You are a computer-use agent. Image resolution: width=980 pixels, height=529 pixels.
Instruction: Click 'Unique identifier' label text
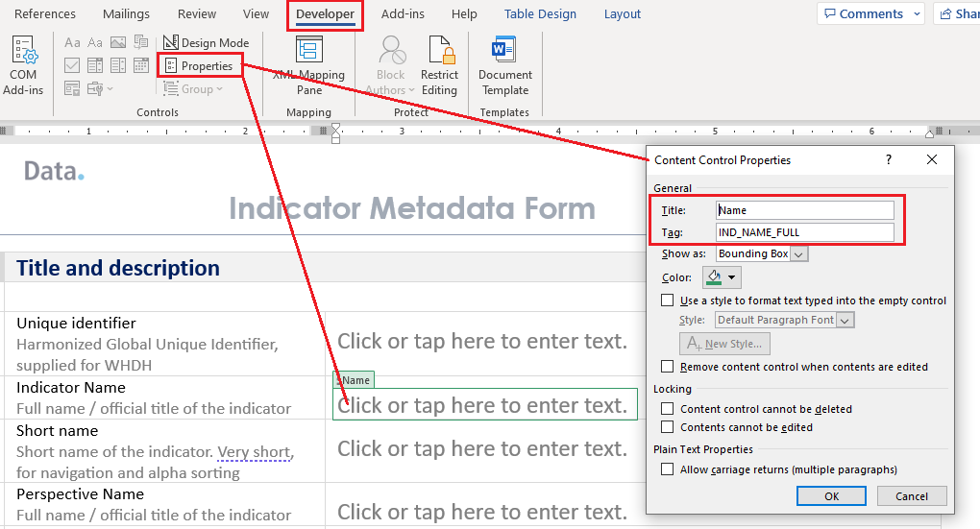[76, 323]
